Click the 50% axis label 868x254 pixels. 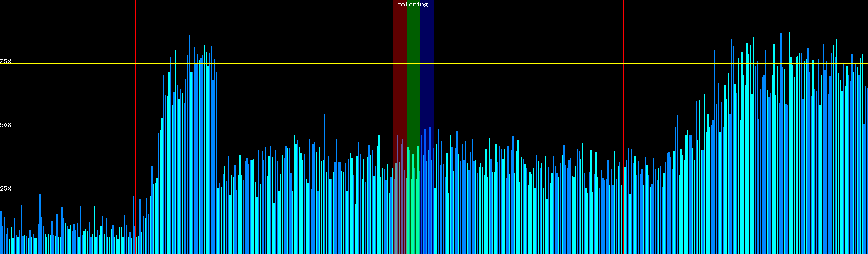pyautogui.click(x=6, y=125)
